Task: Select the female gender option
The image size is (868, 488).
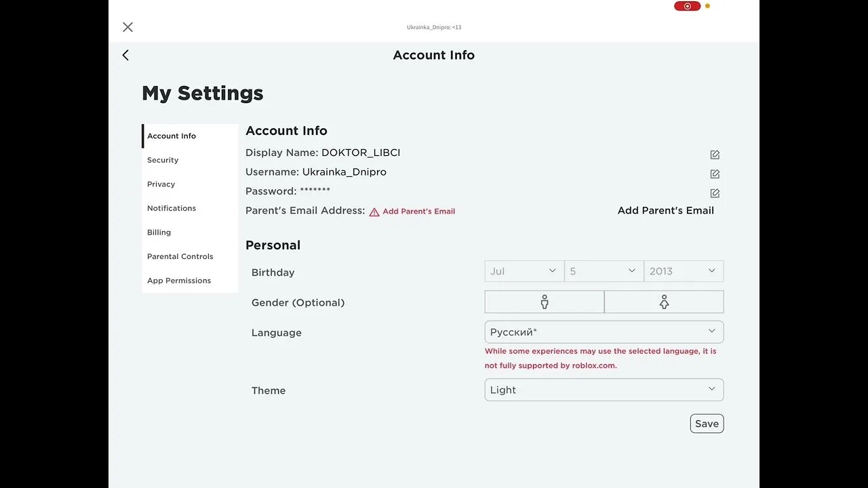Action: [x=664, y=302]
